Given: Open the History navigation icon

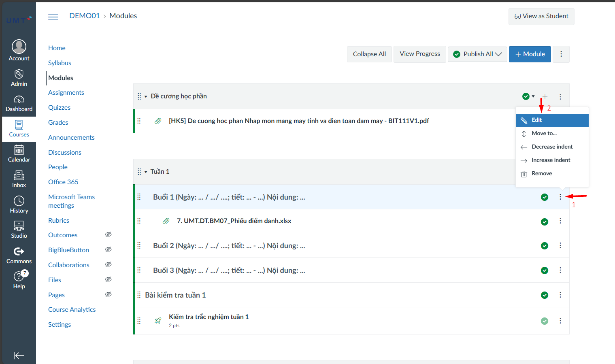Looking at the screenshot, I should [19, 204].
